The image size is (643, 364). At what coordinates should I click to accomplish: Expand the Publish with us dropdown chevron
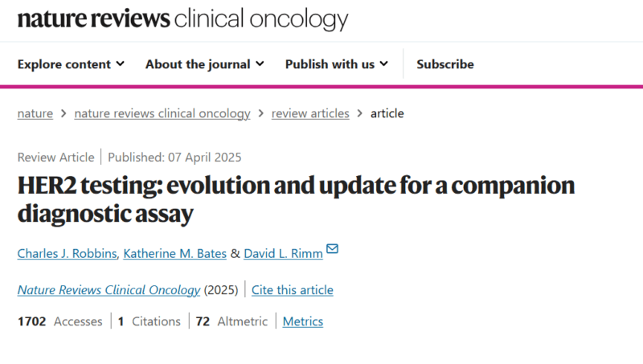point(384,64)
